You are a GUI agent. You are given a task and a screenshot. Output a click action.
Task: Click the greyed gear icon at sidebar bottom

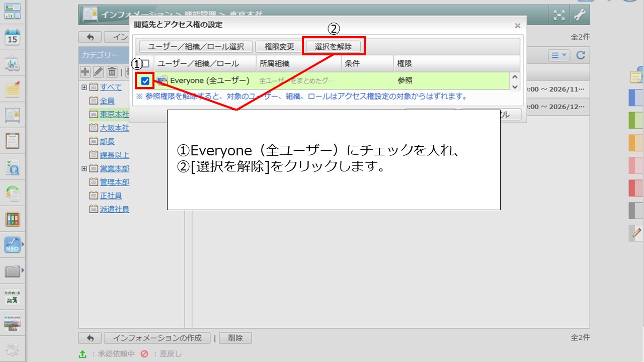(x=12, y=350)
